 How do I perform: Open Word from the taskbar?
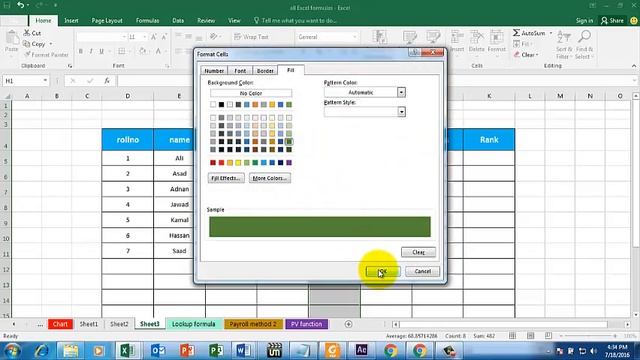pyautogui.click(x=244, y=350)
